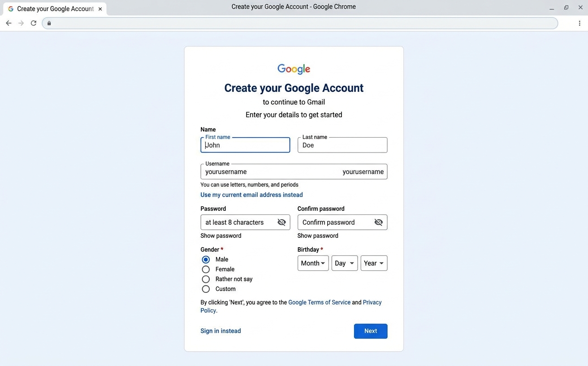Choose Rather not say for gender

(206, 279)
